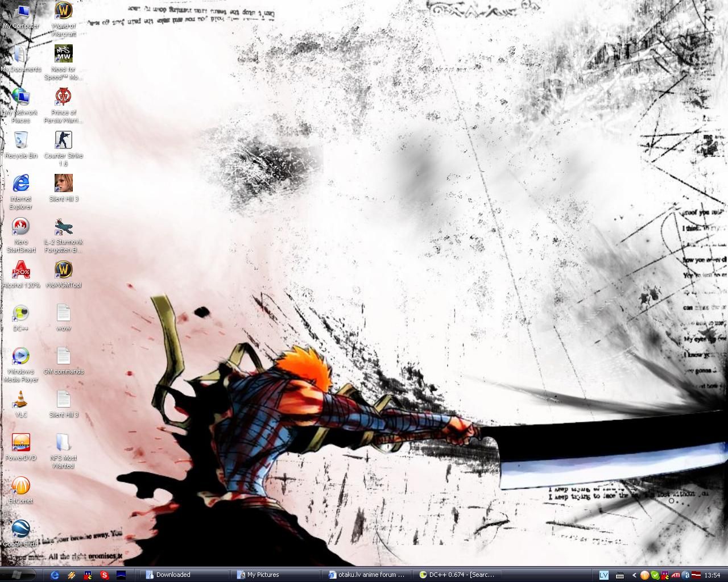This screenshot has height=582, width=728.
Task: Open My Documents folder icon
Action: click(x=21, y=59)
